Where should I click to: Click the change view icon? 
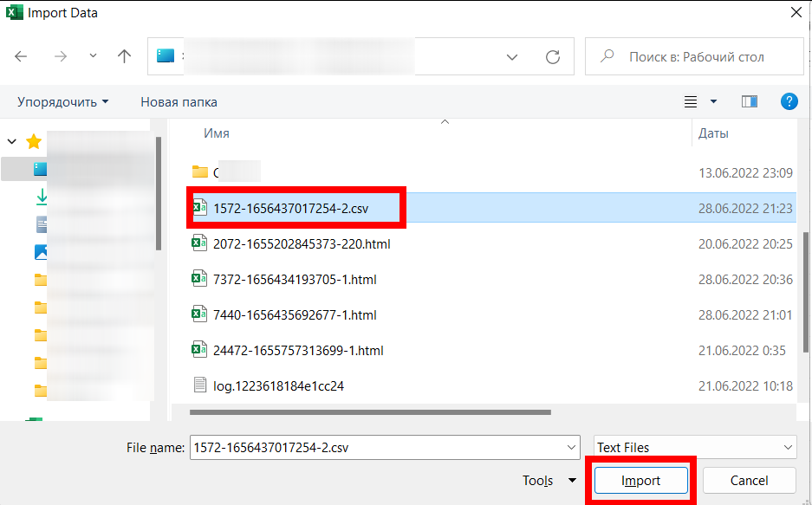pyautogui.click(x=691, y=101)
